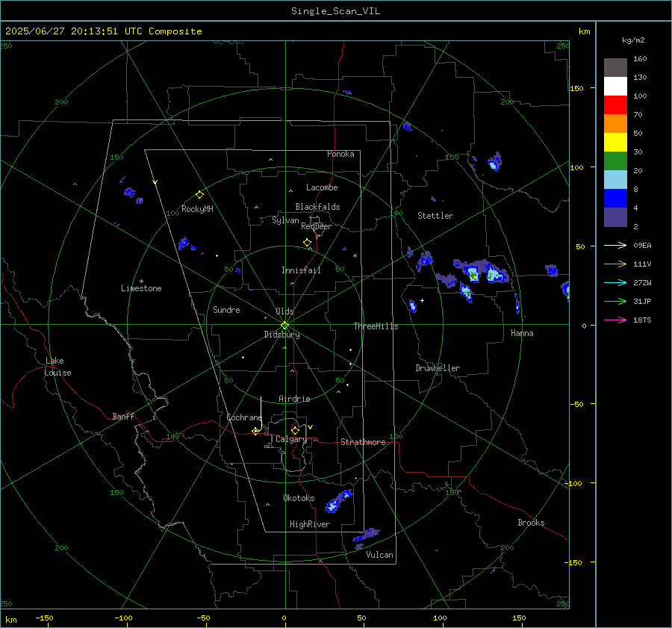Click the Strathmore label

pos(363,442)
